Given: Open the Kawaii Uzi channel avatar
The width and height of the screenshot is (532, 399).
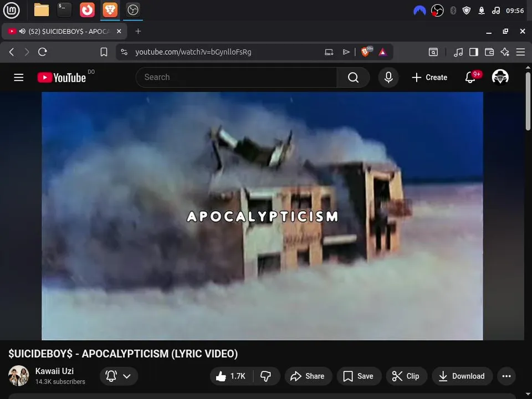Looking at the screenshot, I should tap(19, 376).
